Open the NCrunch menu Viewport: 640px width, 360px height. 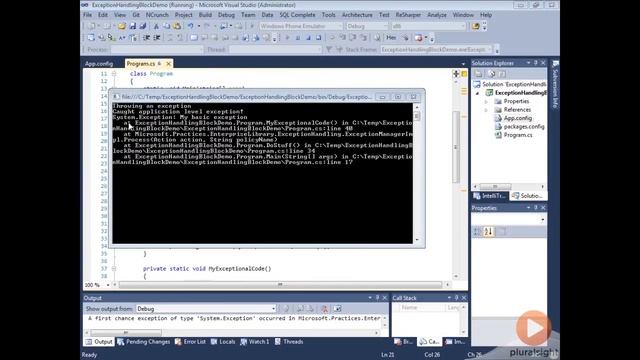point(157,15)
